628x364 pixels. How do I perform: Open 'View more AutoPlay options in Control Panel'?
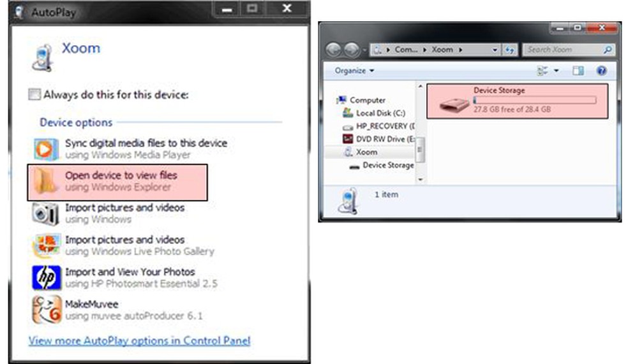pos(139,341)
